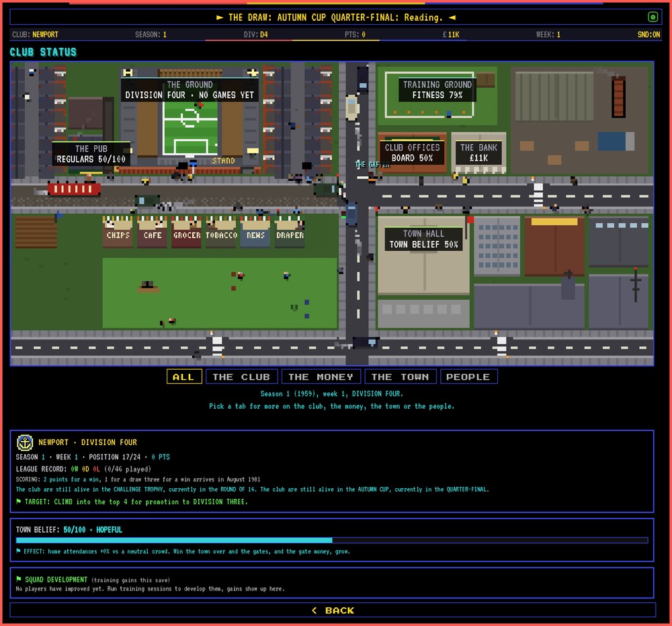Click the DIV: D4 status entry
Viewport: 672px width, 626px height.
tap(255, 35)
